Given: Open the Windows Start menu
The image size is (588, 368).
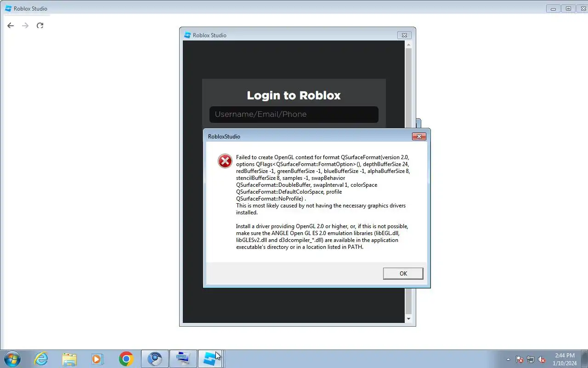Looking at the screenshot, I should coord(12,359).
